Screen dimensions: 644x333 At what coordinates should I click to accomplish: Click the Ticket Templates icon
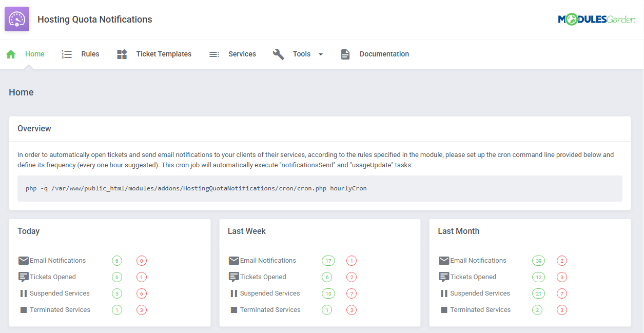[122, 53]
